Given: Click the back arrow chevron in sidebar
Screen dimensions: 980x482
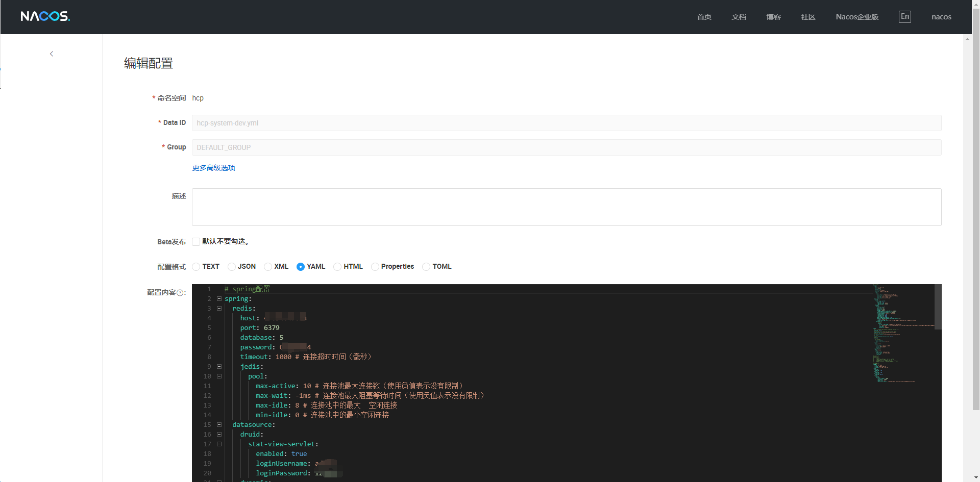Looking at the screenshot, I should [x=52, y=54].
